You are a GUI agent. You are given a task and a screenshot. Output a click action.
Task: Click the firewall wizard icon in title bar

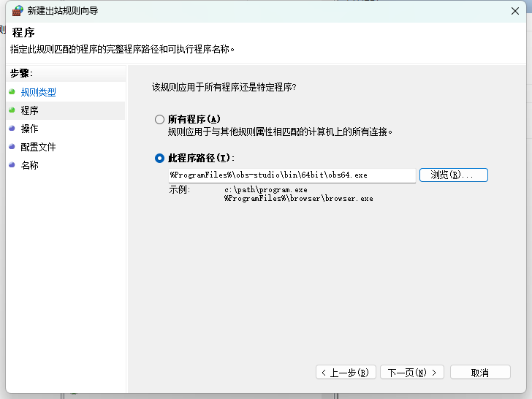click(18, 11)
